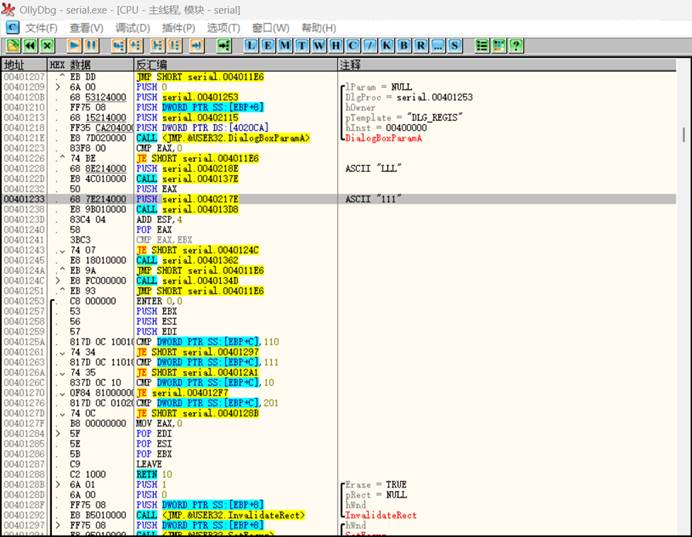Click the Open file toolbar icon
This screenshot has width=692, height=537.
tap(13, 46)
